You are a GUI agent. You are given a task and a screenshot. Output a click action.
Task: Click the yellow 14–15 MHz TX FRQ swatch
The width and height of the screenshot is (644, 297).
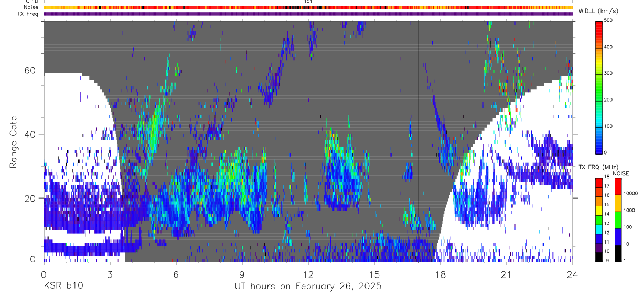pyautogui.click(x=598, y=211)
